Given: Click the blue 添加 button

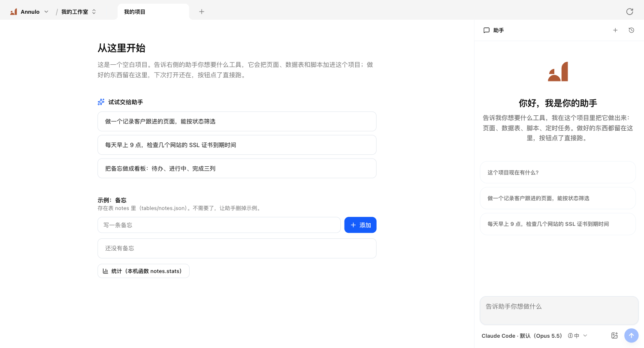Looking at the screenshot, I should (x=360, y=225).
